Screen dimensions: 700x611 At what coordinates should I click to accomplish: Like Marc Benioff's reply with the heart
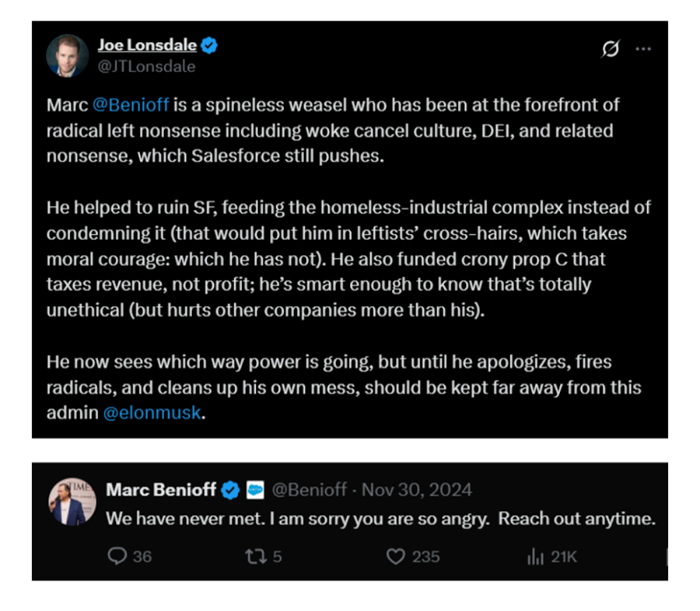(396, 557)
